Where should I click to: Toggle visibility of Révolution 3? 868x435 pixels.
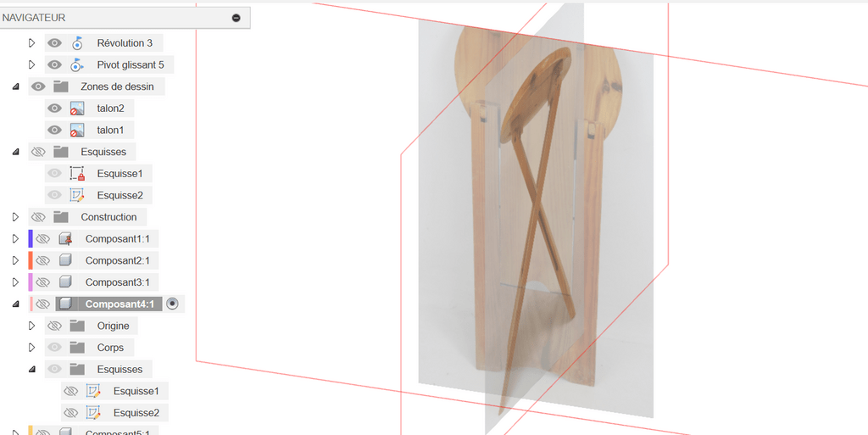pyautogui.click(x=54, y=43)
